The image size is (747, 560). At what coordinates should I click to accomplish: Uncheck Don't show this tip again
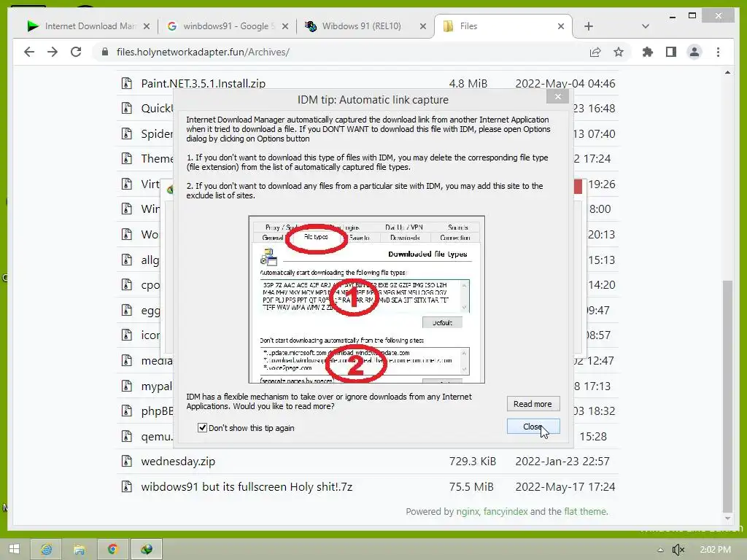[202, 427]
